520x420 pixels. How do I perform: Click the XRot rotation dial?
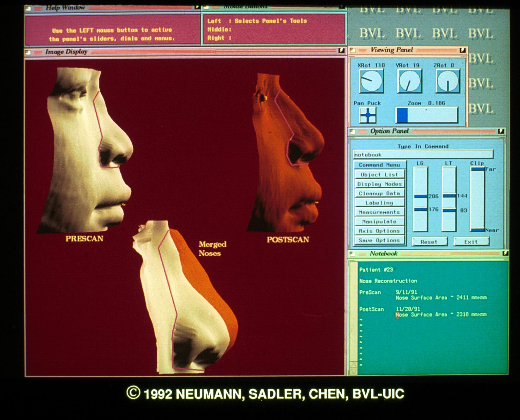pos(371,81)
